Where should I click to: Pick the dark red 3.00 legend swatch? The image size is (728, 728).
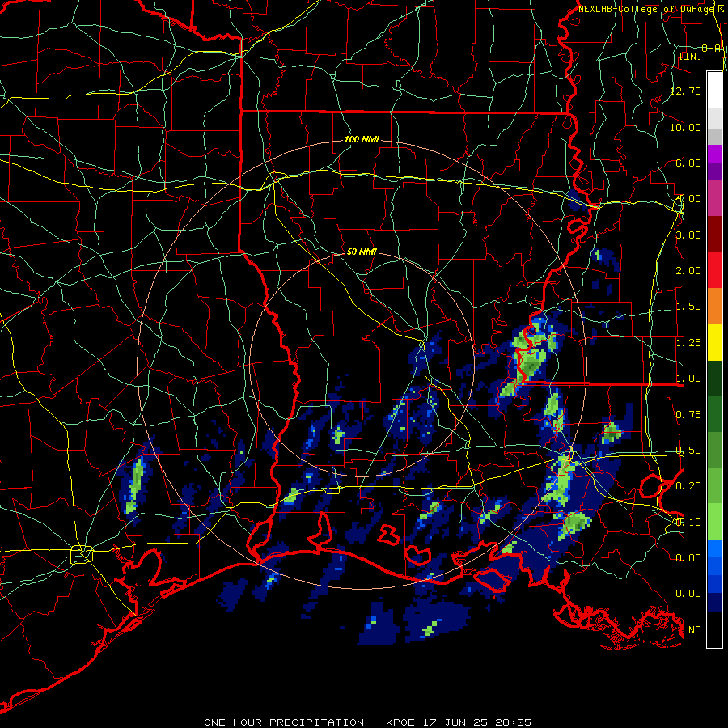714,235
